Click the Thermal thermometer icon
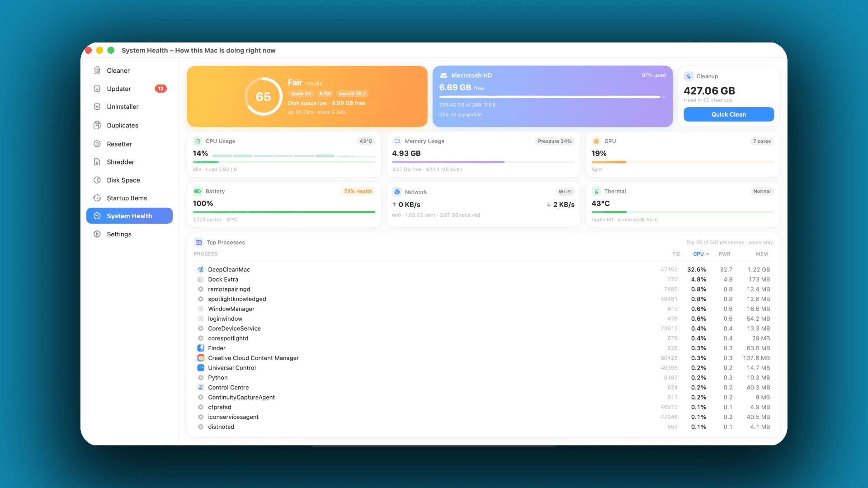 point(596,191)
